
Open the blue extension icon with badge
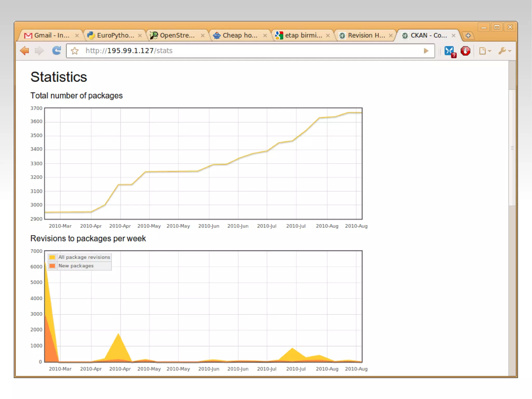(x=449, y=51)
